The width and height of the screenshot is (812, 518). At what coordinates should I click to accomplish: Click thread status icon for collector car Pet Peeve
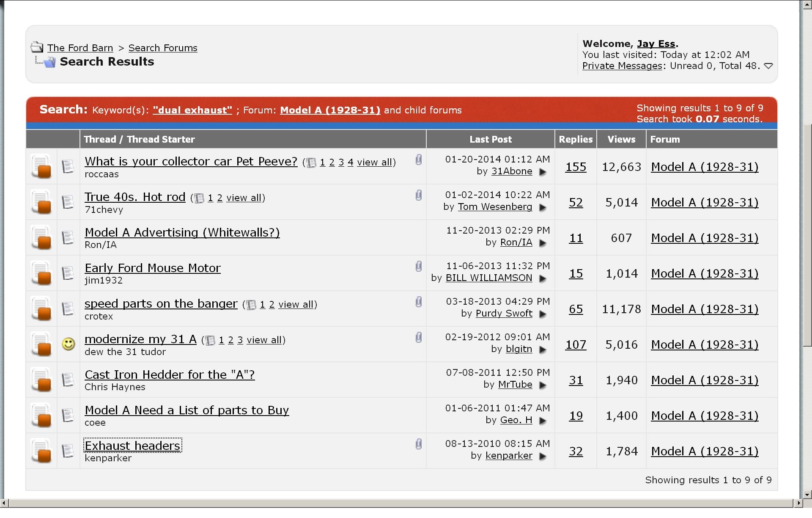coord(41,166)
